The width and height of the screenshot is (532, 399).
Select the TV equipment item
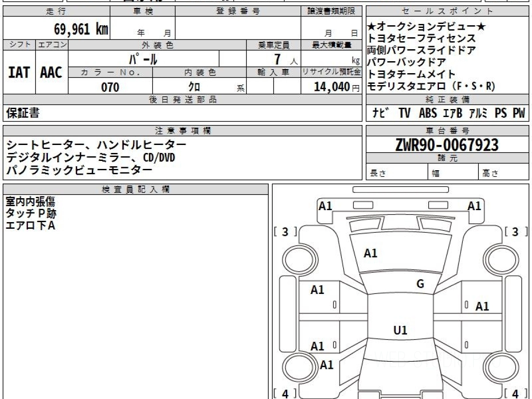(x=404, y=113)
